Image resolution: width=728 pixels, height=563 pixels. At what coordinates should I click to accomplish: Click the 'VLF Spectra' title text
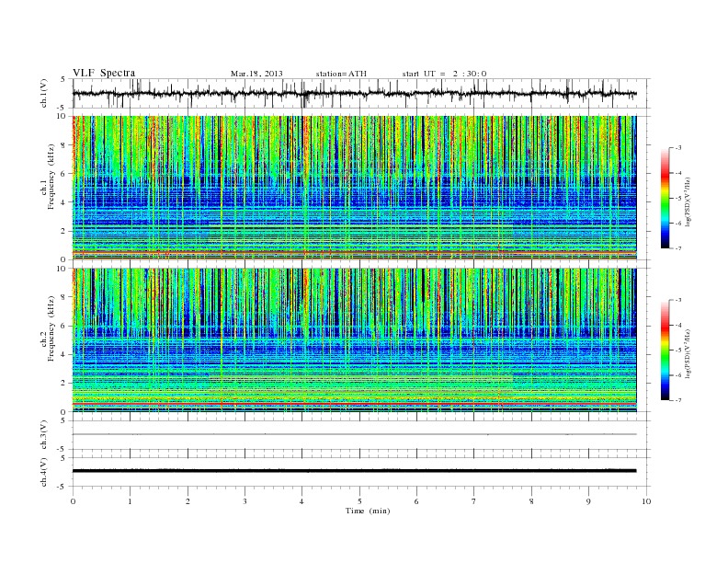tap(104, 73)
